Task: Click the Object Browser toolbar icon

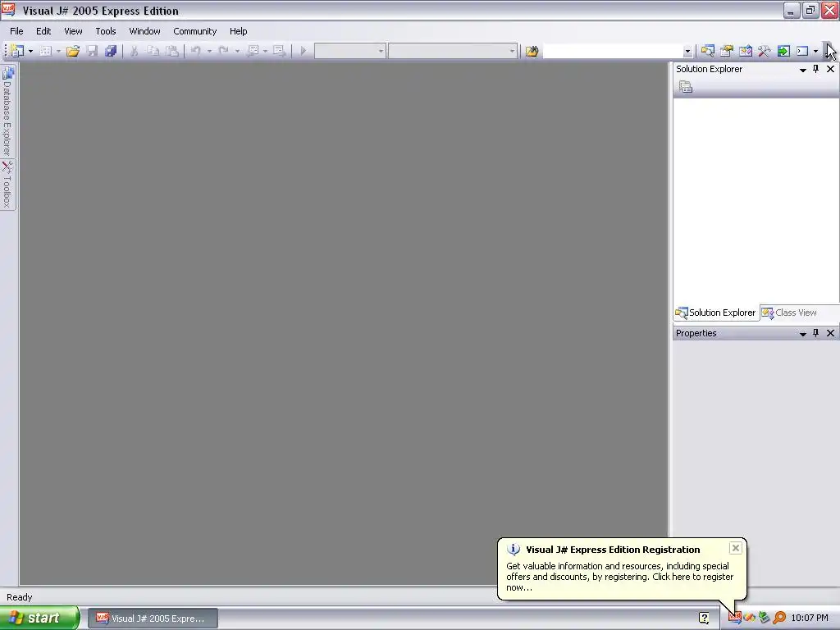Action: [745, 51]
